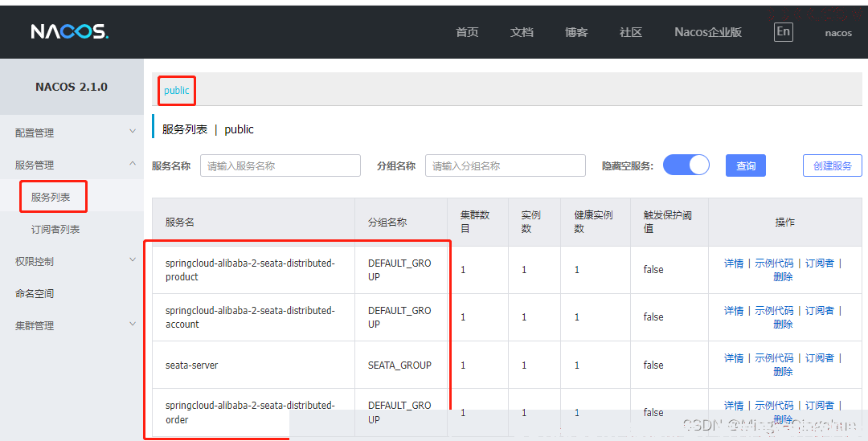Open 详情 for the distributed-account service

(734, 310)
